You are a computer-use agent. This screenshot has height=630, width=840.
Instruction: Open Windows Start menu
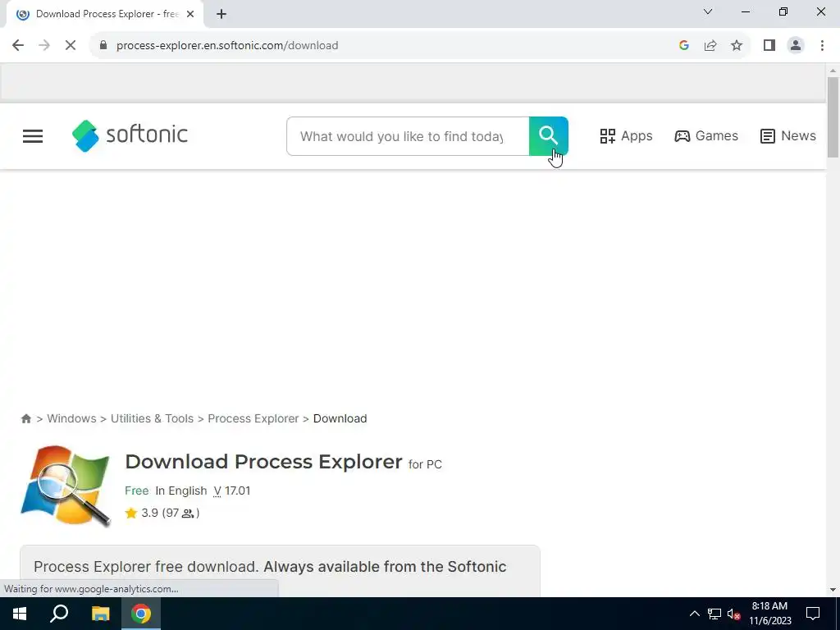tap(20, 614)
